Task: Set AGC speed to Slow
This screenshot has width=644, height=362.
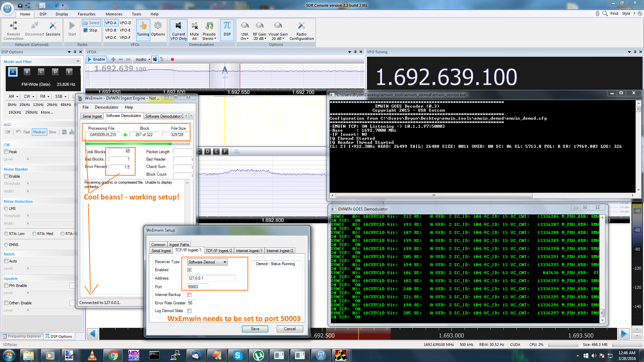Action: click(52, 132)
